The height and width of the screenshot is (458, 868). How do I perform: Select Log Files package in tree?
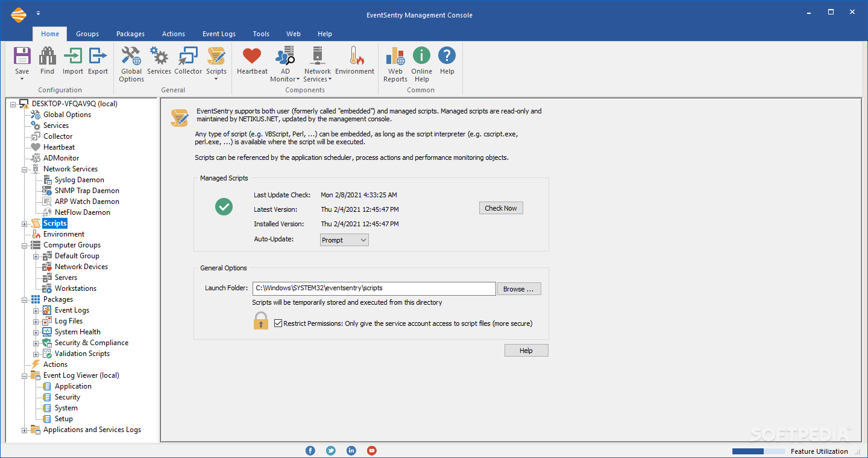[x=69, y=321]
